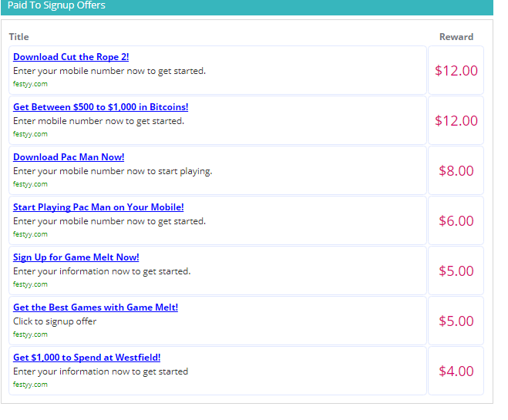Open 'Get Between $500 to $1,000 in Bitcoins!' link
The image size is (508, 420).
[x=100, y=107]
